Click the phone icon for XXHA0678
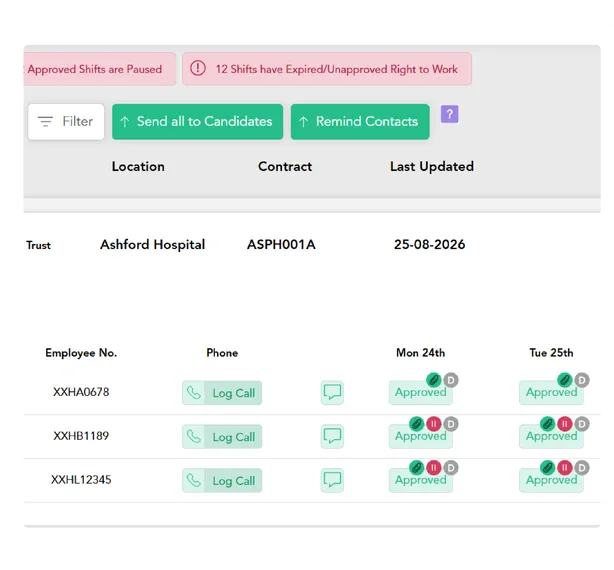The height and width of the screenshot is (570, 614). coord(193,393)
